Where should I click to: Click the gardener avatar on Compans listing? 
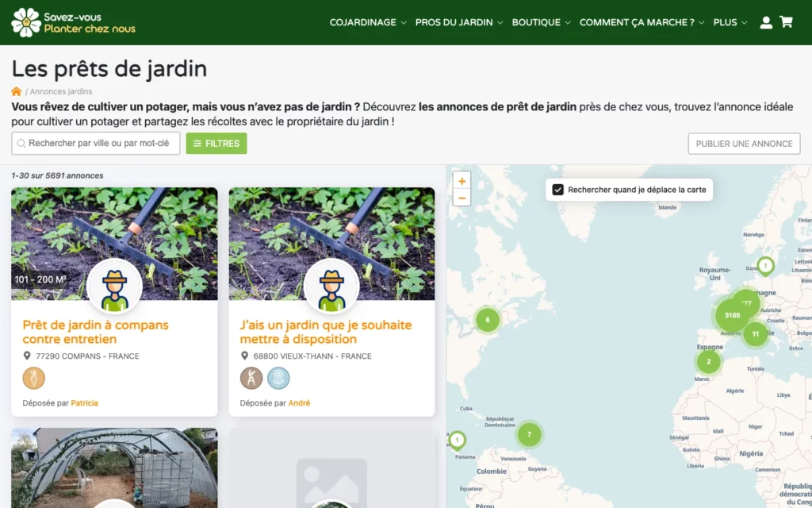(114, 287)
